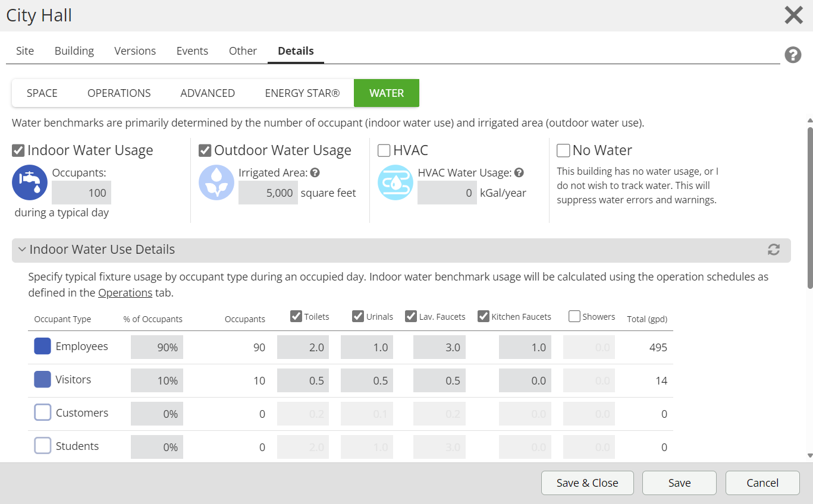Click the HVAC Water Usage help icon

[x=519, y=173]
